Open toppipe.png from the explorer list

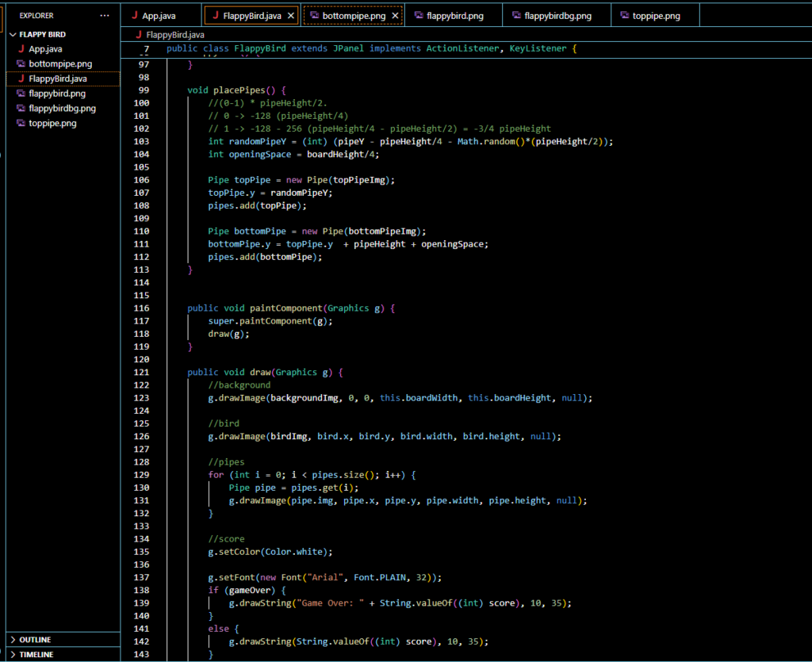tap(52, 124)
